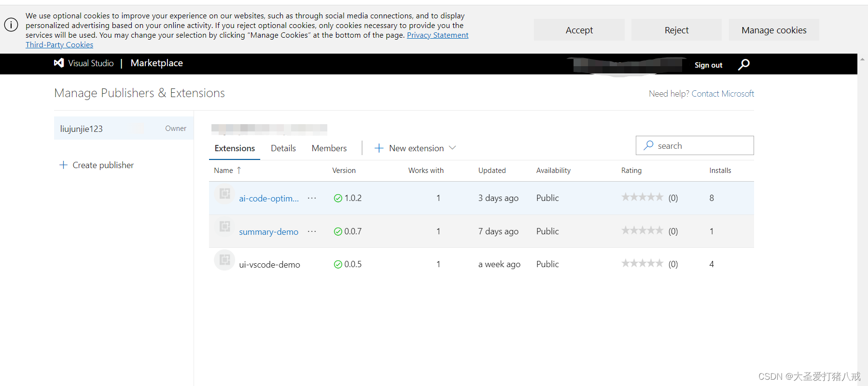
Task: Expand the New extension dropdown chevron
Action: click(452, 148)
